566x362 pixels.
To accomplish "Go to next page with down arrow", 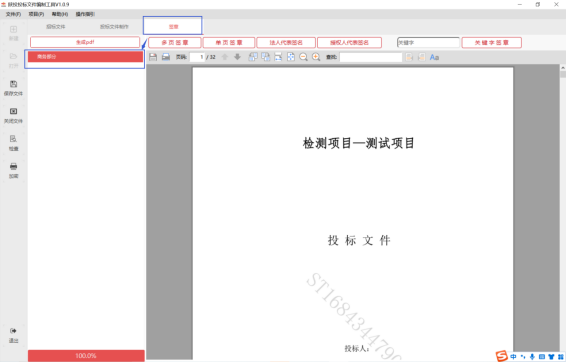I will [237, 57].
